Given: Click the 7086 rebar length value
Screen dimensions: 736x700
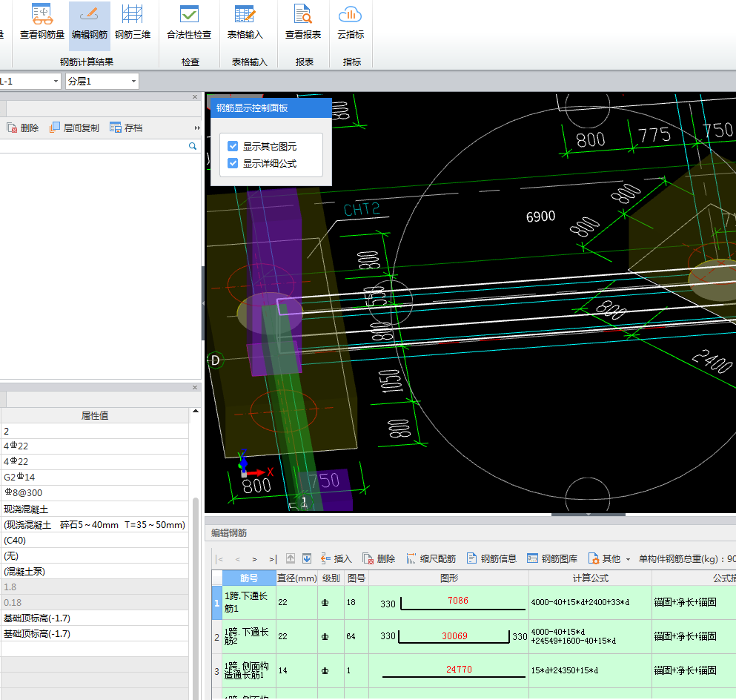Looking at the screenshot, I should 457,600.
